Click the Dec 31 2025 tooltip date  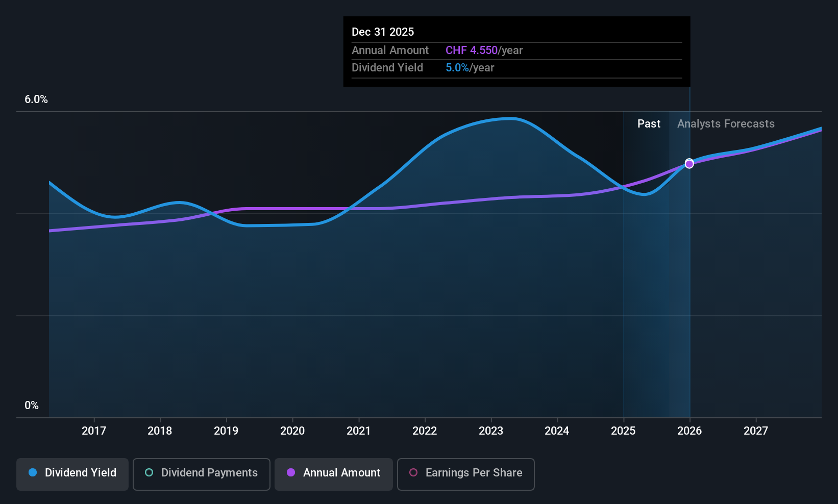pyautogui.click(x=383, y=32)
